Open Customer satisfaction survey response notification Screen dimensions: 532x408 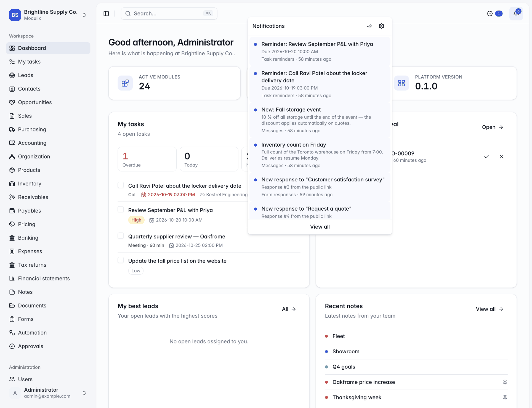[x=320, y=187]
